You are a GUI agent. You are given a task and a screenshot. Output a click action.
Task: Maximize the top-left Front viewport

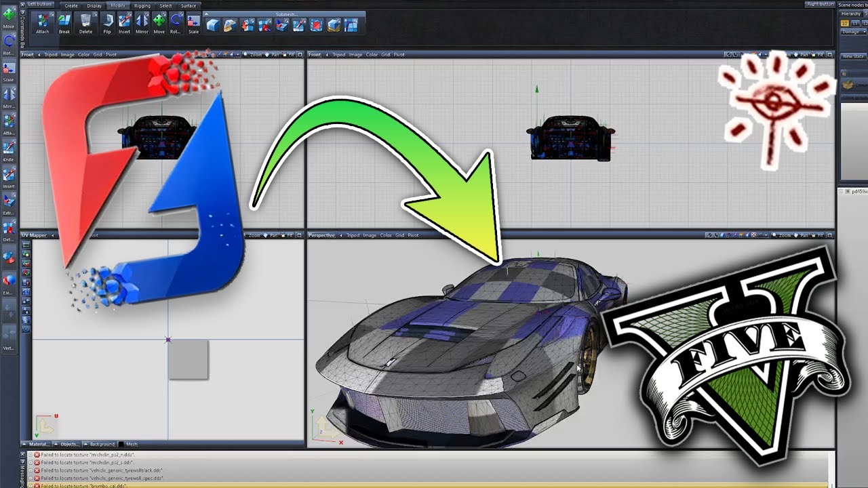pyautogui.click(x=300, y=54)
